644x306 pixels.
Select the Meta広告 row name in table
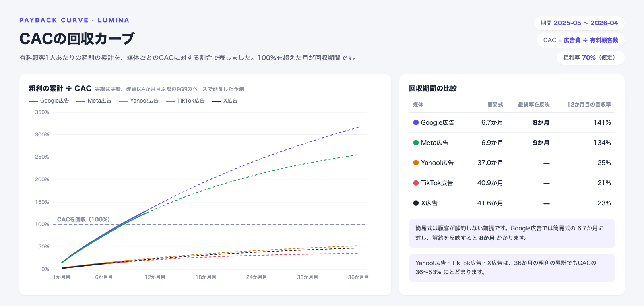[x=431, y=143]
